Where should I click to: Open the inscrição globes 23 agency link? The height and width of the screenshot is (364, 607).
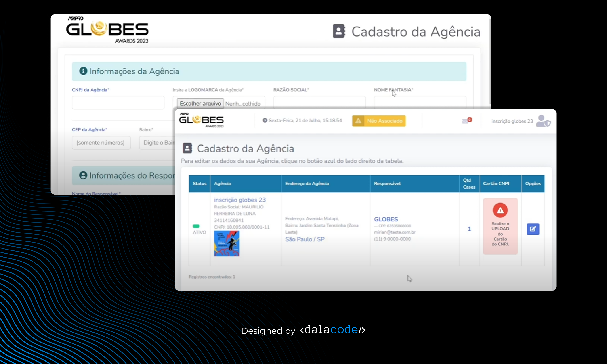(x=240, y=200)
